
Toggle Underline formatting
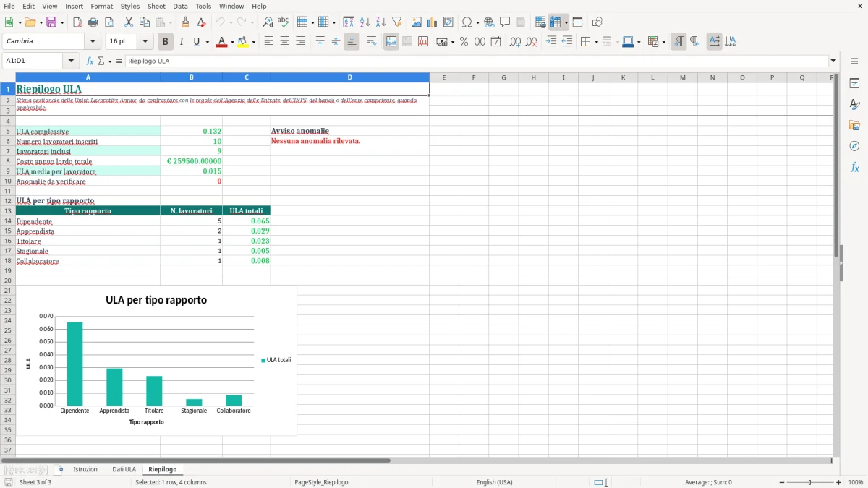click(x=197, y=42)
